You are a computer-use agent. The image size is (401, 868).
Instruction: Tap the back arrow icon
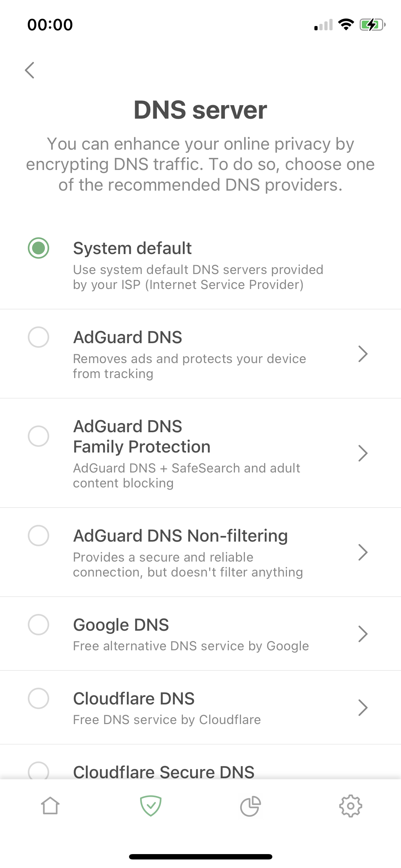point(30,70)
